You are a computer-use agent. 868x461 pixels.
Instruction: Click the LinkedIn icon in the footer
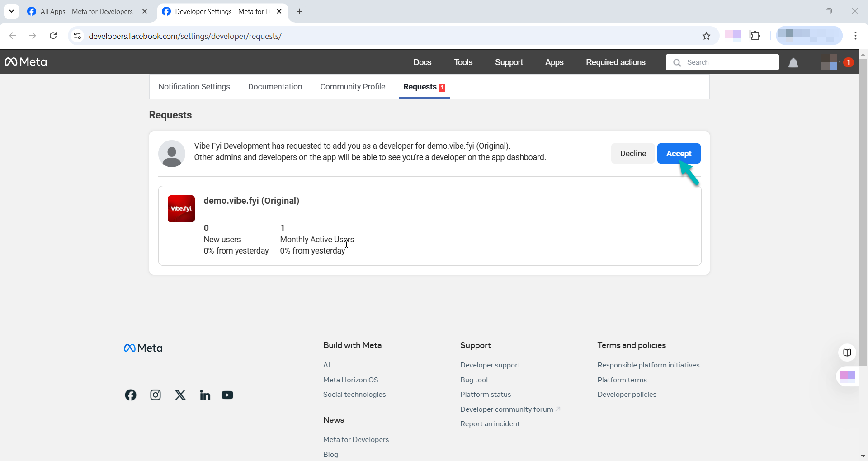pyautogui.click(x=205, y=395)
